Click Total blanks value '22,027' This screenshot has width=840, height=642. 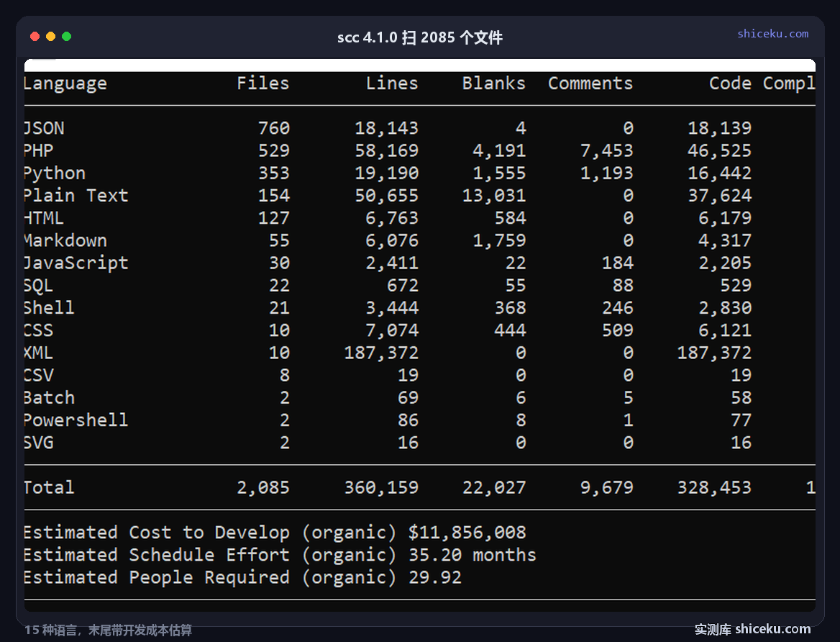494,488
